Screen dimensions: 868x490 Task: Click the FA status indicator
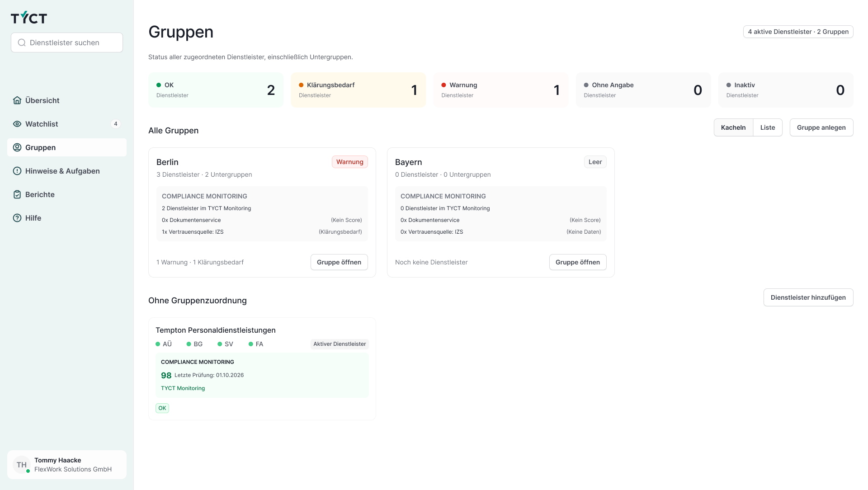256,344
